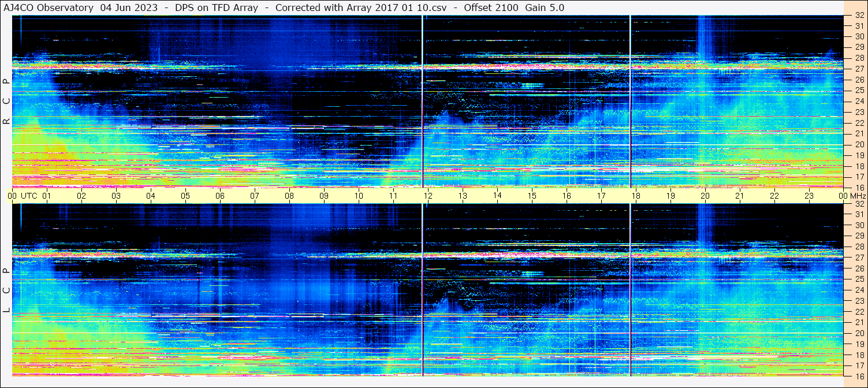The height and width of the screenshot is (388, 868).
Task: Click the 04 hour tick label
Action: coord(151,196)
